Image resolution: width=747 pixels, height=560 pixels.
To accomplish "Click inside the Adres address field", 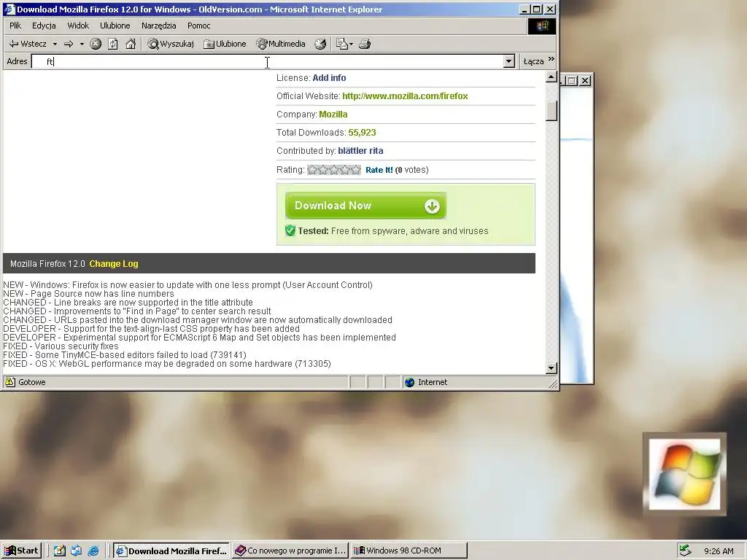I will 268,61.
